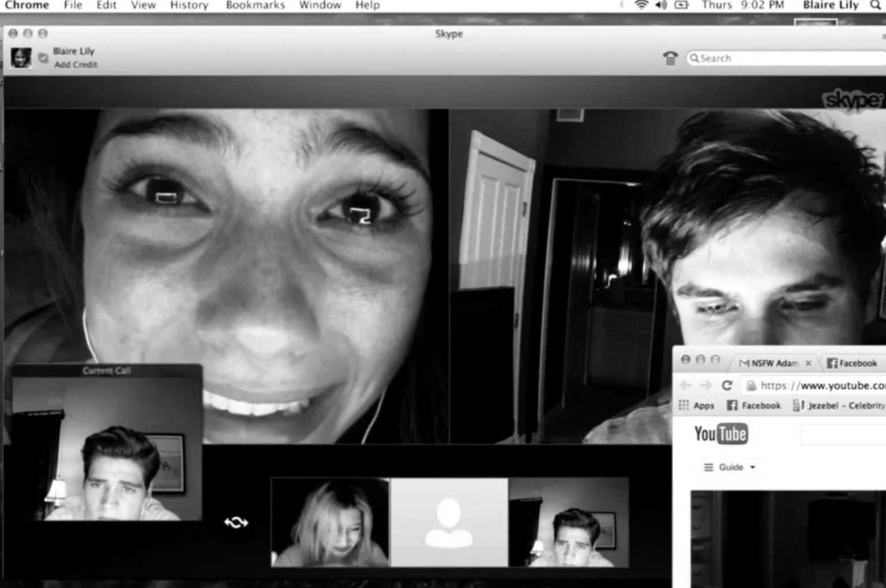Open the Blaire Lily user menu in menu bar
The image size is (886, 588).
pyautogui.click(x=830, y=5)
